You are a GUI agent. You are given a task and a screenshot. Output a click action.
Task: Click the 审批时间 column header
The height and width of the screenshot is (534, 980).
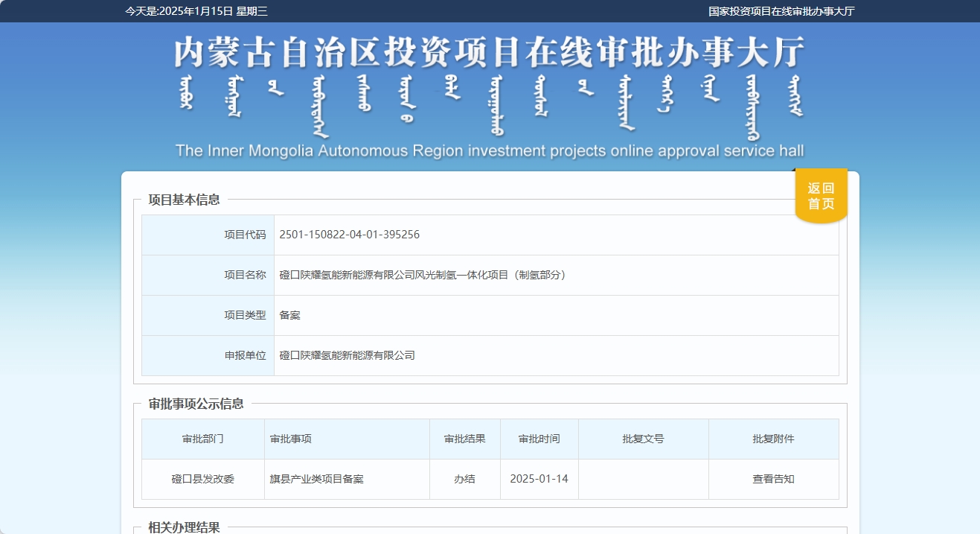pos(539,439)
